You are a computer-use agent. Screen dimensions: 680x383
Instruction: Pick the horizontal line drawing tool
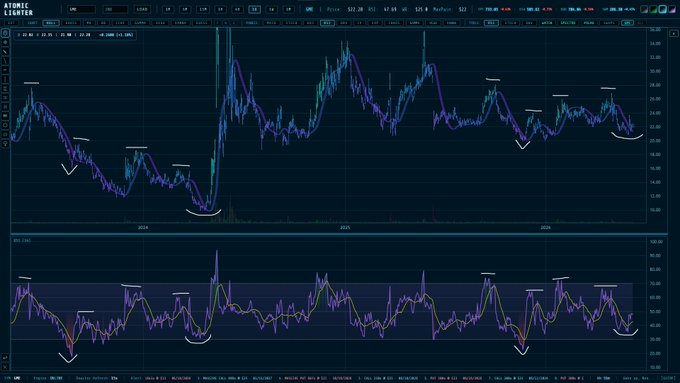[5, 70]
